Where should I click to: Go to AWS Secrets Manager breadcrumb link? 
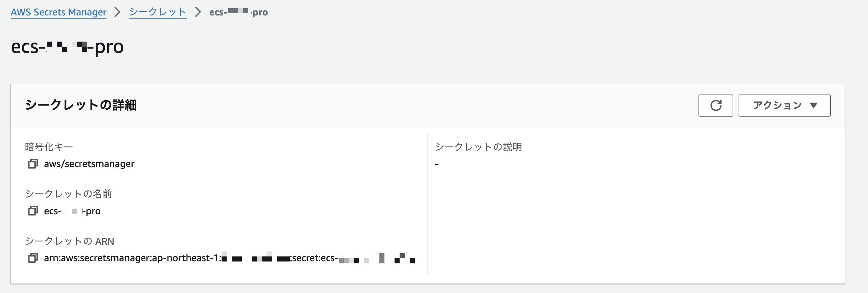pyautogui.click(x=59, y=12)
